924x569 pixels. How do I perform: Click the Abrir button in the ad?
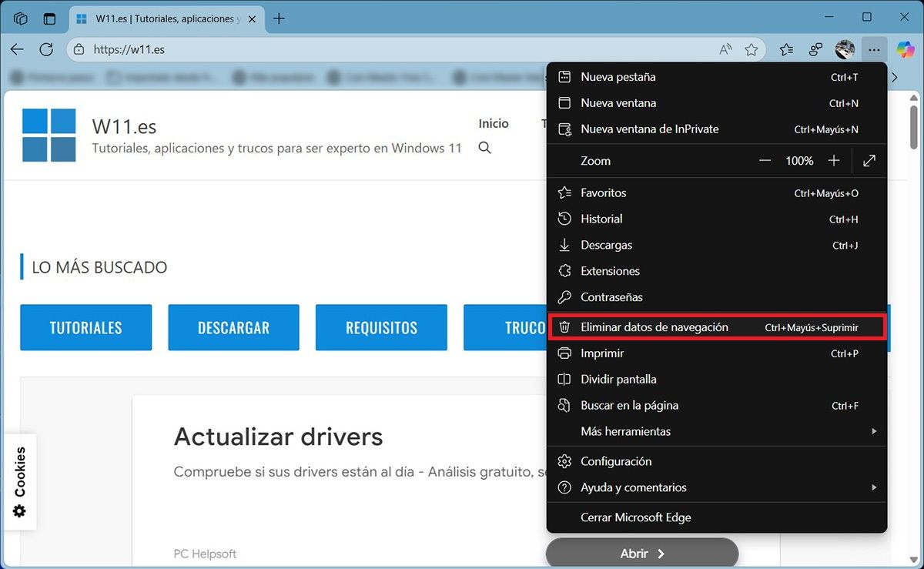(x=642, y=554)
